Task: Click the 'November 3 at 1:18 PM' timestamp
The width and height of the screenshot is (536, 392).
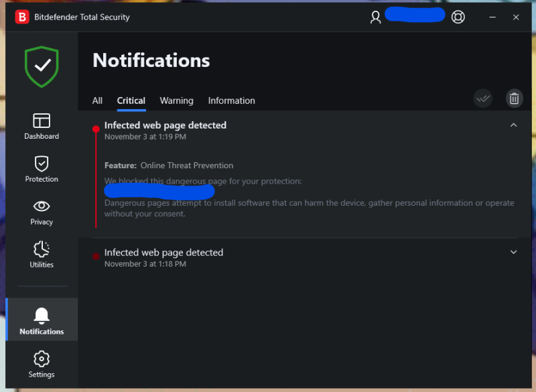Action: (x=145, y=264)
